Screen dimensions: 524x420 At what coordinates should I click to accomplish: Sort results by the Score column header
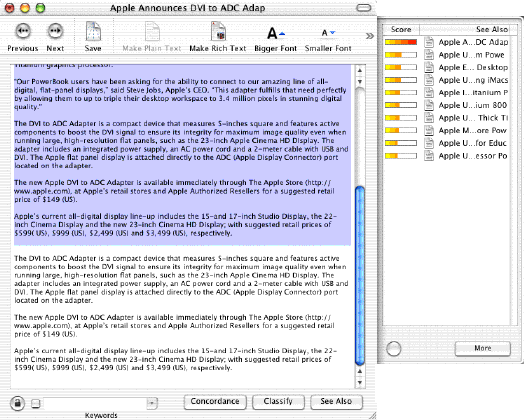(401, 29)
